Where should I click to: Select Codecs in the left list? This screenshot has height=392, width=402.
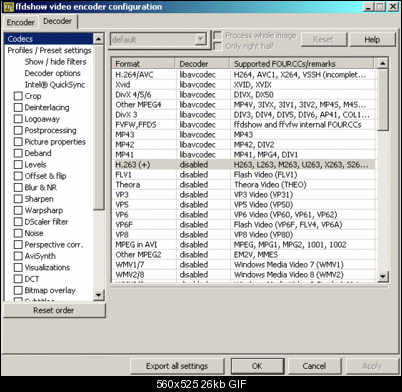(x=49, y=39)
